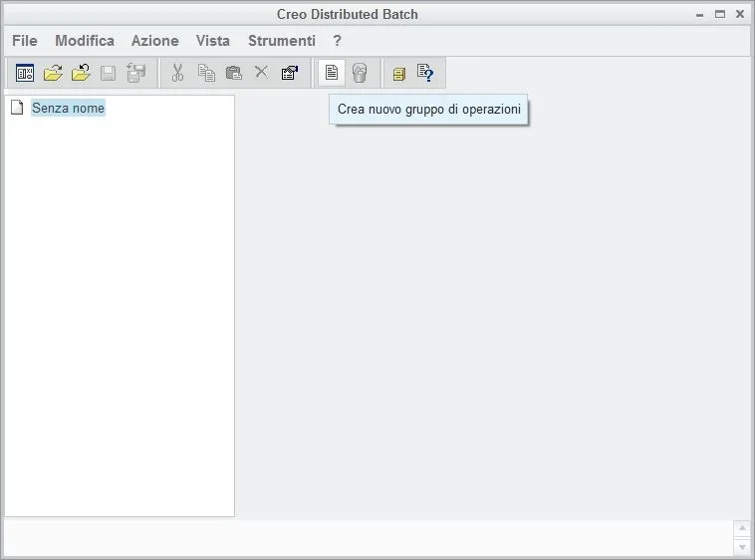755x560 pixels.
Task: Open a file with the first yellow folder icon
Action: pyautogui.click(x=53, y=73)
